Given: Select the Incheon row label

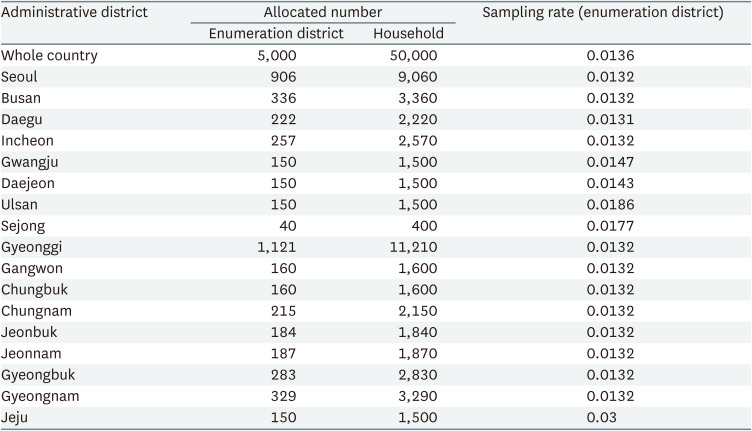Looking at the screenshot, I should pyautogui.click(x=28, y=141).
